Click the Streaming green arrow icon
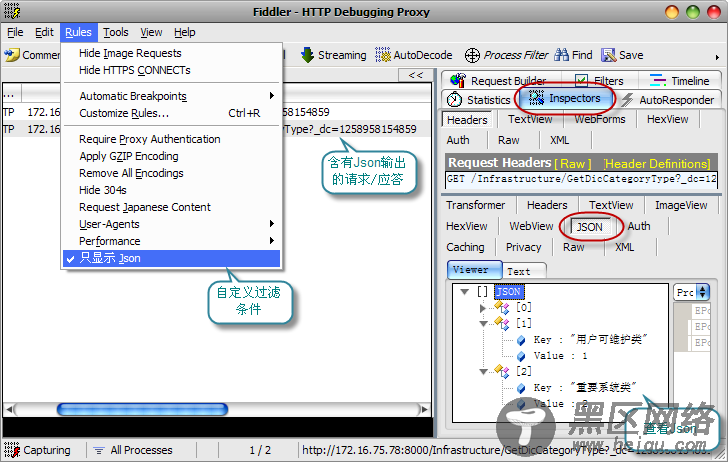Viewport: 728px width, 462px height. (307, 55)
